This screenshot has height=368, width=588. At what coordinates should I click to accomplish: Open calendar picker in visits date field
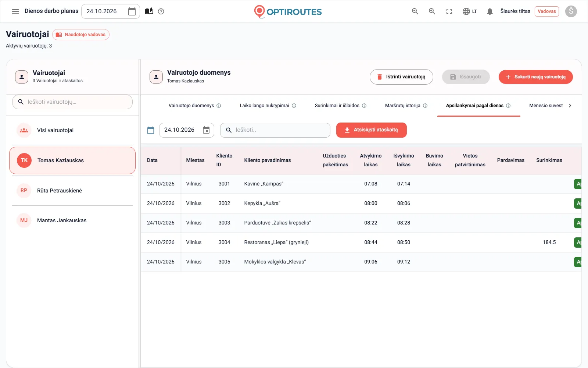tap(206, 130)
